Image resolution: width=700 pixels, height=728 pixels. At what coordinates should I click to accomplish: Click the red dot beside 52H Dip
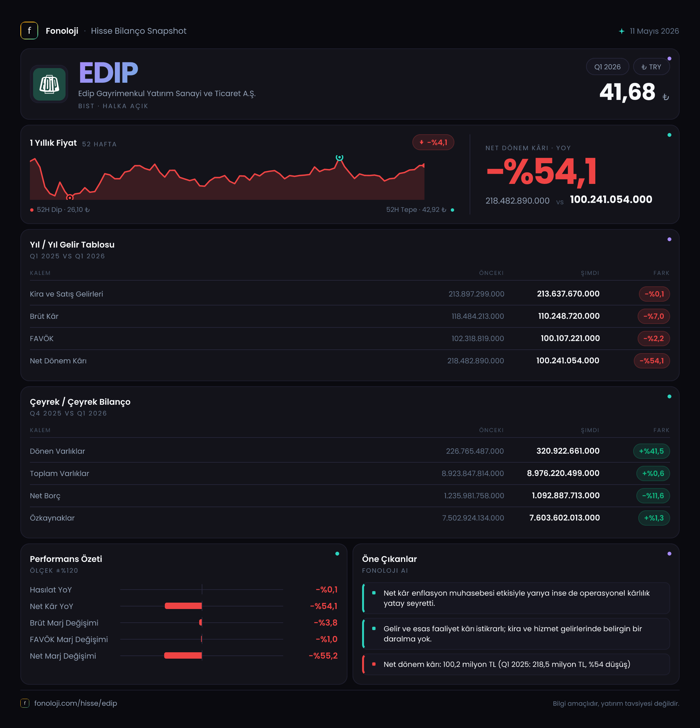(x=32, y=210)
